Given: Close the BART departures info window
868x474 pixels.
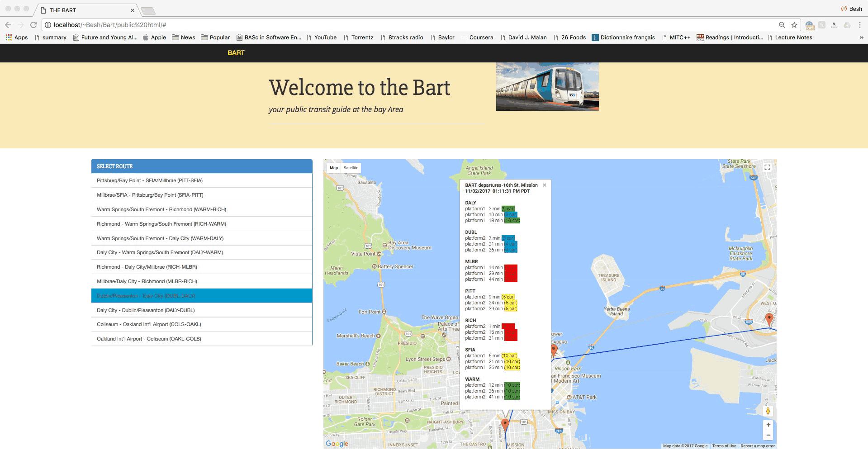Looking at the screenshot, I should tap(545, 185).
